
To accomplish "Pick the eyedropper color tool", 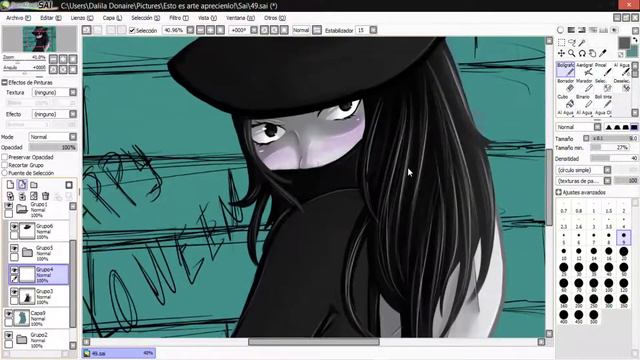I will click(x=603, y=53).
